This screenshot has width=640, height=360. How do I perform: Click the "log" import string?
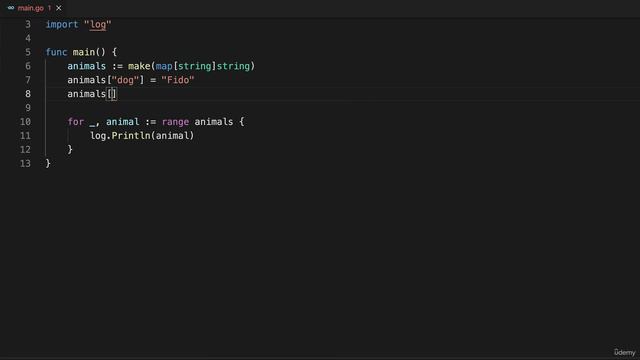pos(98,24)
